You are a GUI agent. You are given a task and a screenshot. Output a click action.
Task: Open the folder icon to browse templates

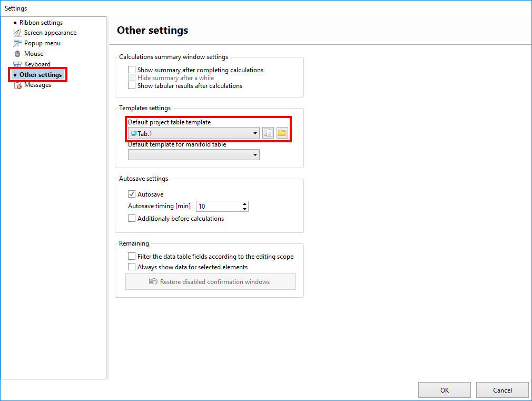click(282, 133)
